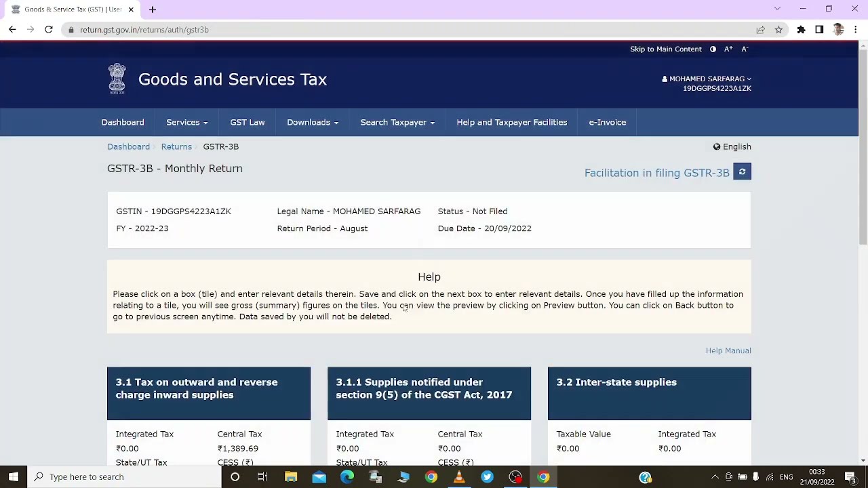Open the Help Manual link
868x488 pixels.
coord(728,350)
